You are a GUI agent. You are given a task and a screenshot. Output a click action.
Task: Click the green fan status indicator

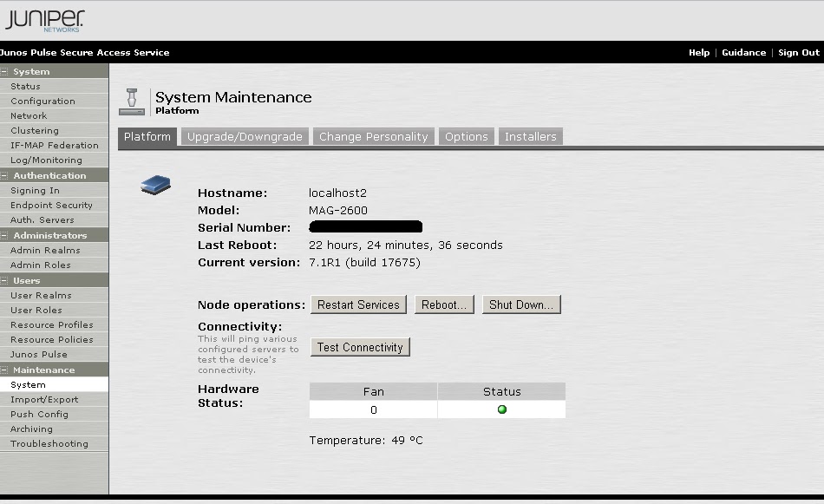pos(501,409)
